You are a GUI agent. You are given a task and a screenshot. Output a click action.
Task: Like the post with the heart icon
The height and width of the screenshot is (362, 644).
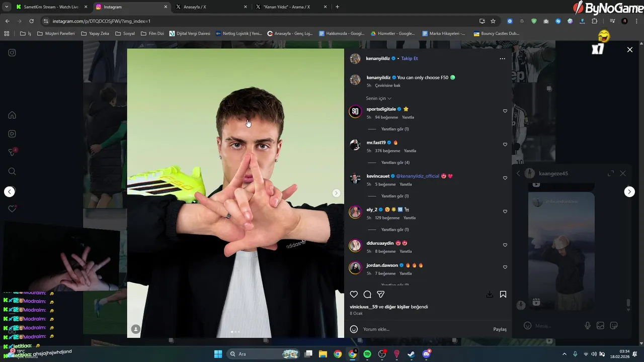click(354, 295)
